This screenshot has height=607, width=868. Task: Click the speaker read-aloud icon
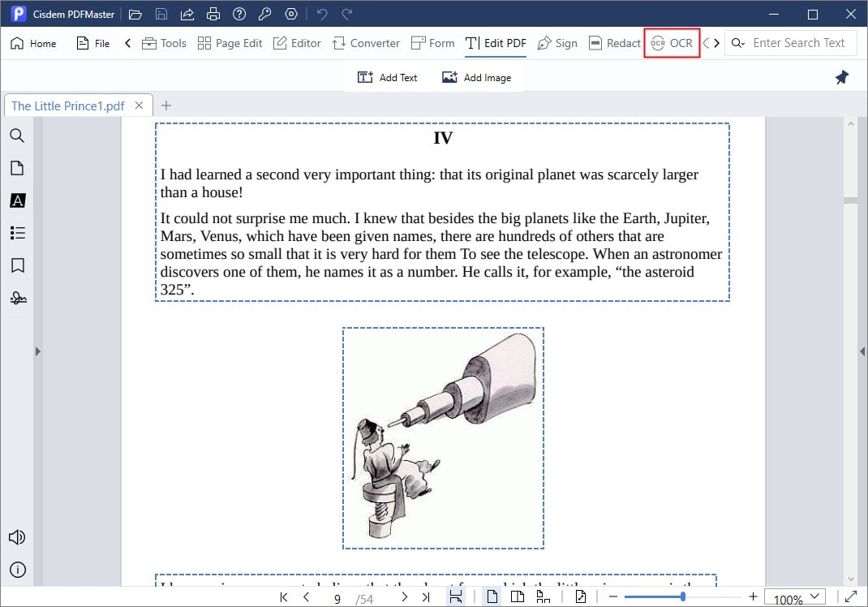pos(17,537)
